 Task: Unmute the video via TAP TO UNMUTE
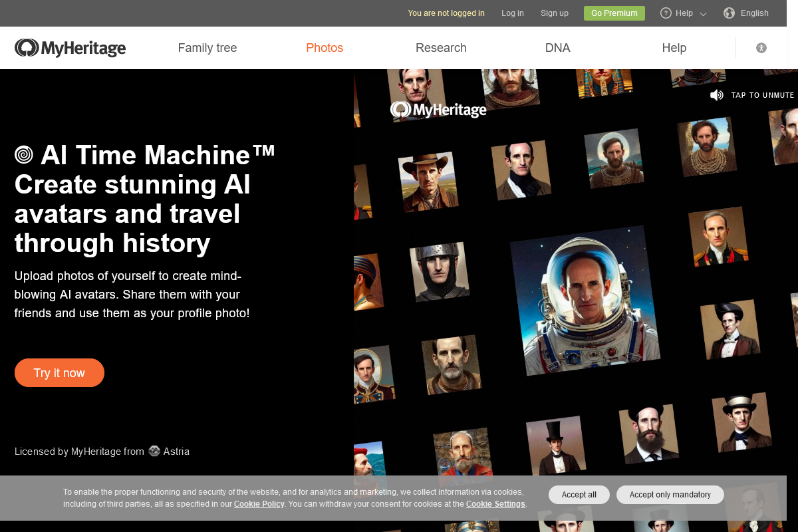tap(762, 95)
